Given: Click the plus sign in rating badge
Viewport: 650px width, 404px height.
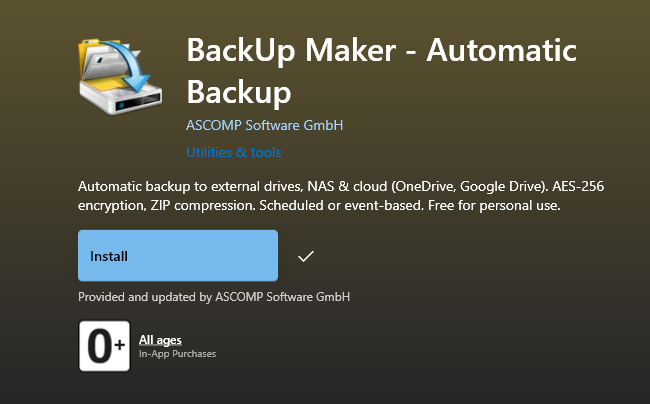Looking at the screenshot, I should click(120, 344).
